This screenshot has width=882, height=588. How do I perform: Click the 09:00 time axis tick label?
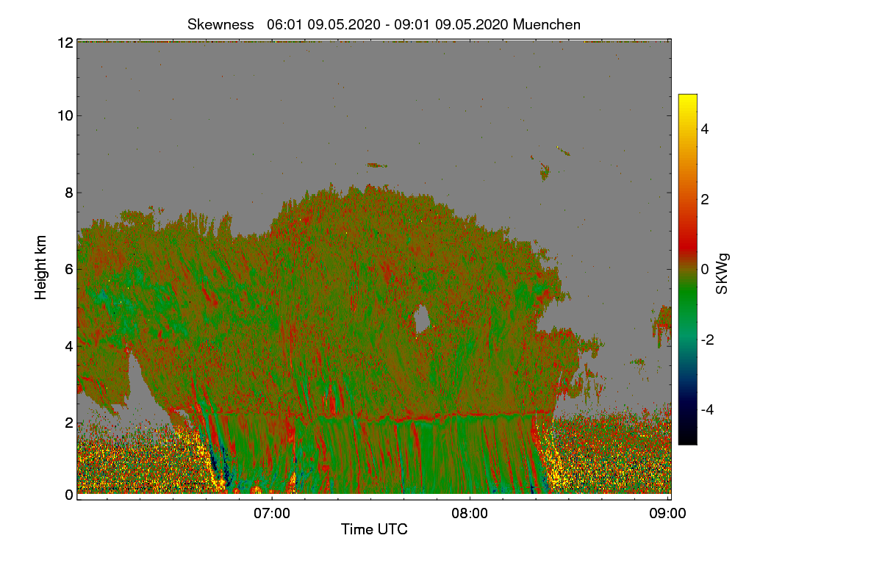tap(667, 514)
